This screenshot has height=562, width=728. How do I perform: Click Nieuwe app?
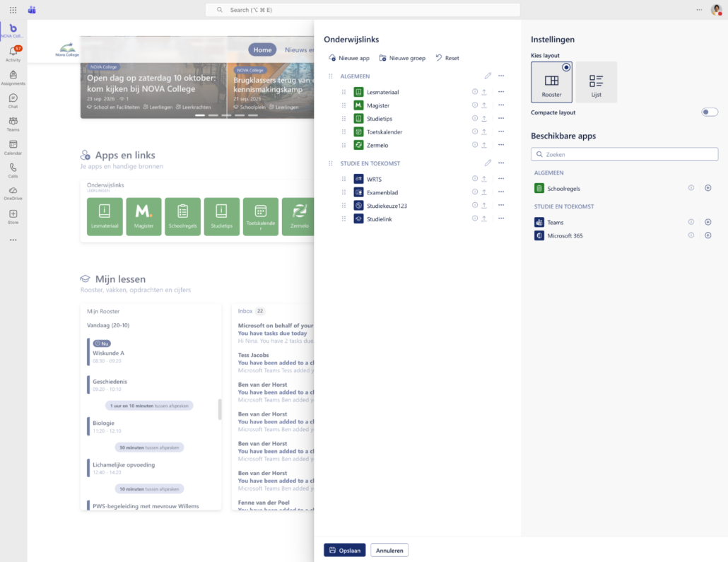(349, 58)
